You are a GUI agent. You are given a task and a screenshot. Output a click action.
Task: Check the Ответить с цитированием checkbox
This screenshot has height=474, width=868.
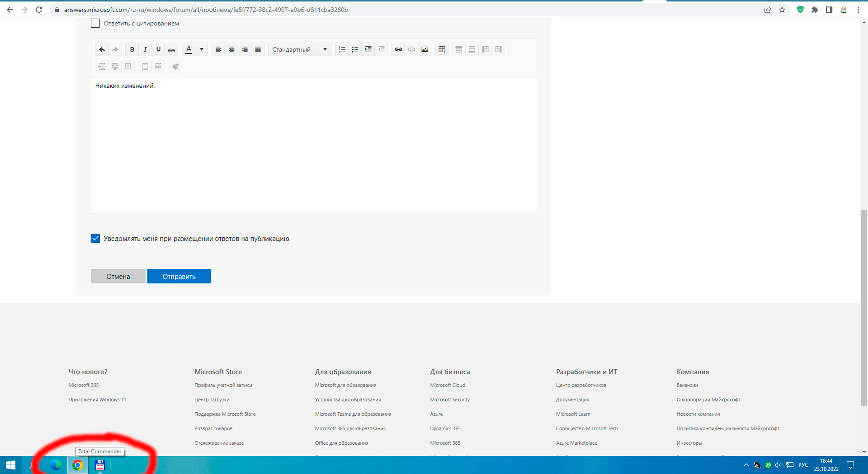pos(95,23)
